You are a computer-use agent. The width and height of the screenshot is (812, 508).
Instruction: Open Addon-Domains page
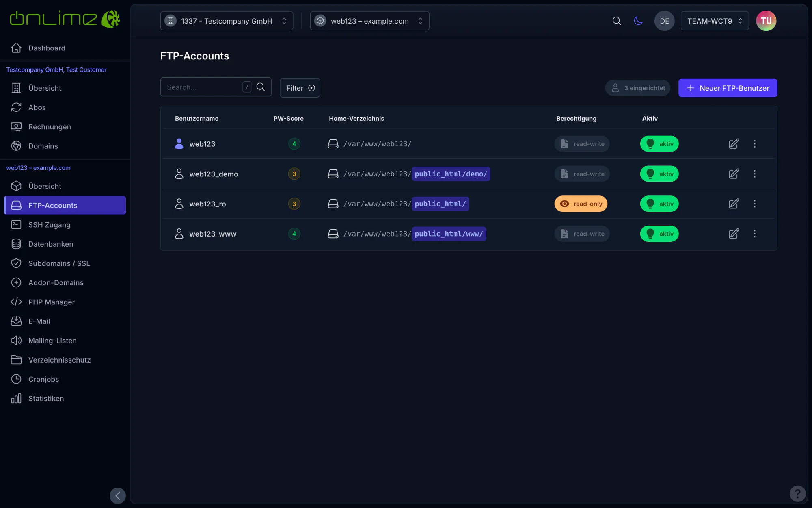(x=65, y=282)
